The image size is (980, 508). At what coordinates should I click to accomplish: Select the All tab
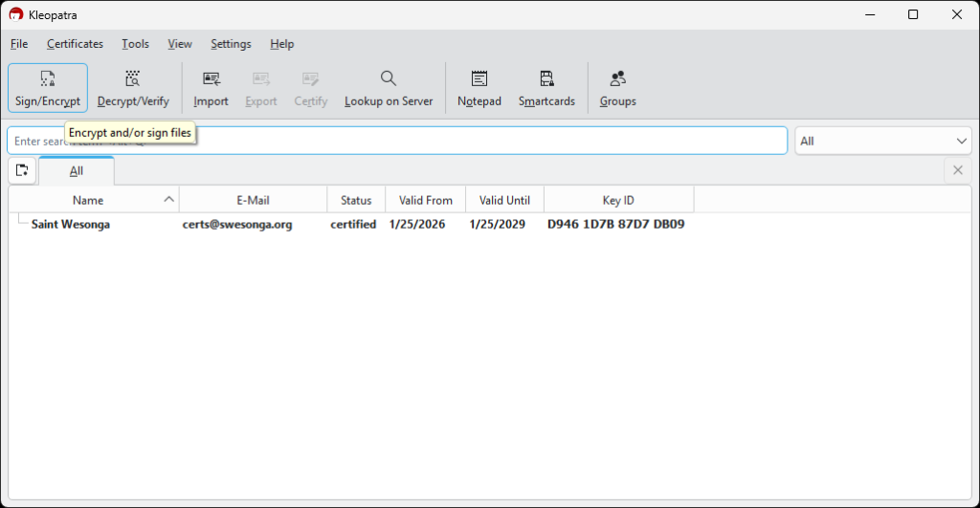(x=77, y=171)
